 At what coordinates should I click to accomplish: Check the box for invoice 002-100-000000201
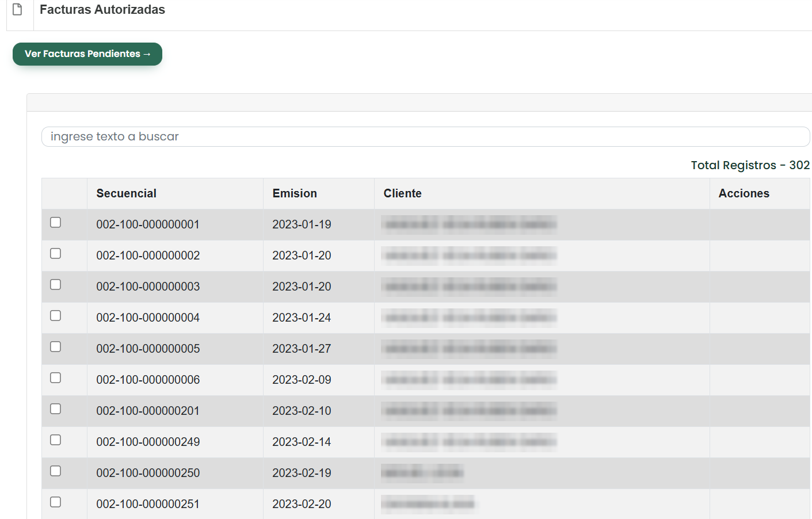click(x=56, y=409)
